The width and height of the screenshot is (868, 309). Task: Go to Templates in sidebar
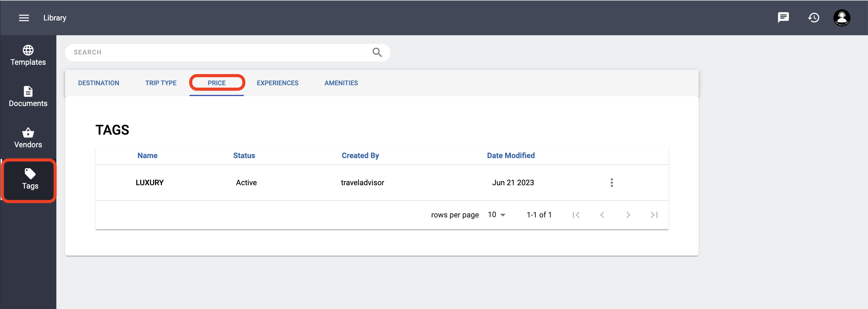click(28, 55)
